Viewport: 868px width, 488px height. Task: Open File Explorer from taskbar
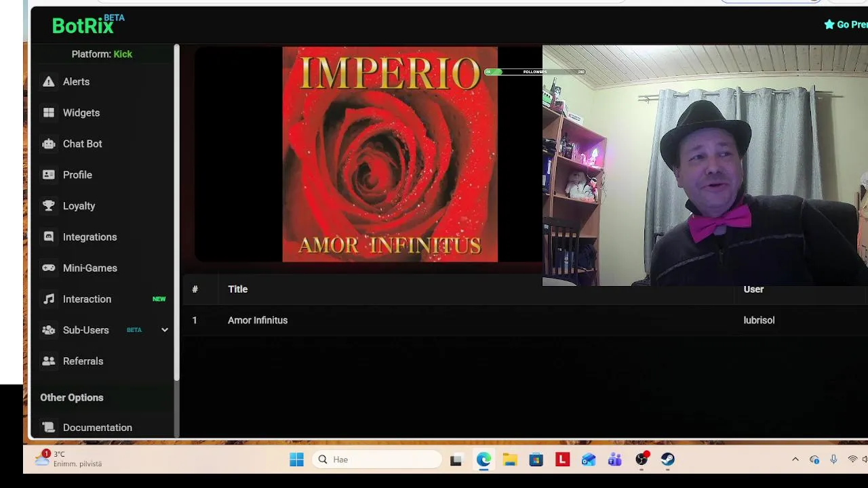click(x=510, y=460)
